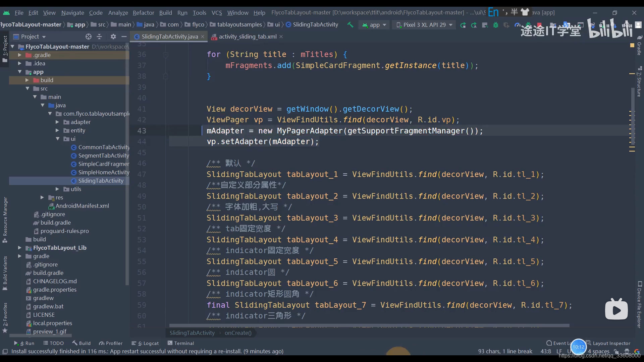Expand the adapter package

coord(57,122)
